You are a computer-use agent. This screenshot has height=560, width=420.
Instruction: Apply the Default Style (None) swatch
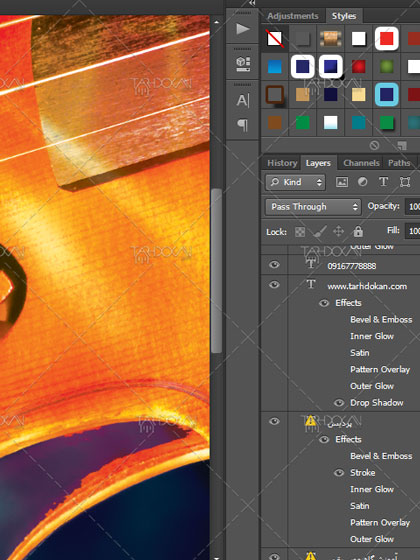pyautogui.click(x=275, y=39)
